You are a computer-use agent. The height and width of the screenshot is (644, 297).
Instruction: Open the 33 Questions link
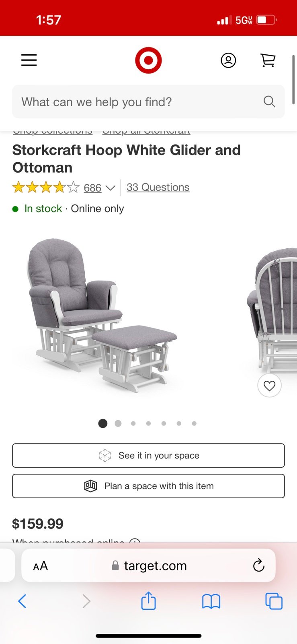pos(158,187)
